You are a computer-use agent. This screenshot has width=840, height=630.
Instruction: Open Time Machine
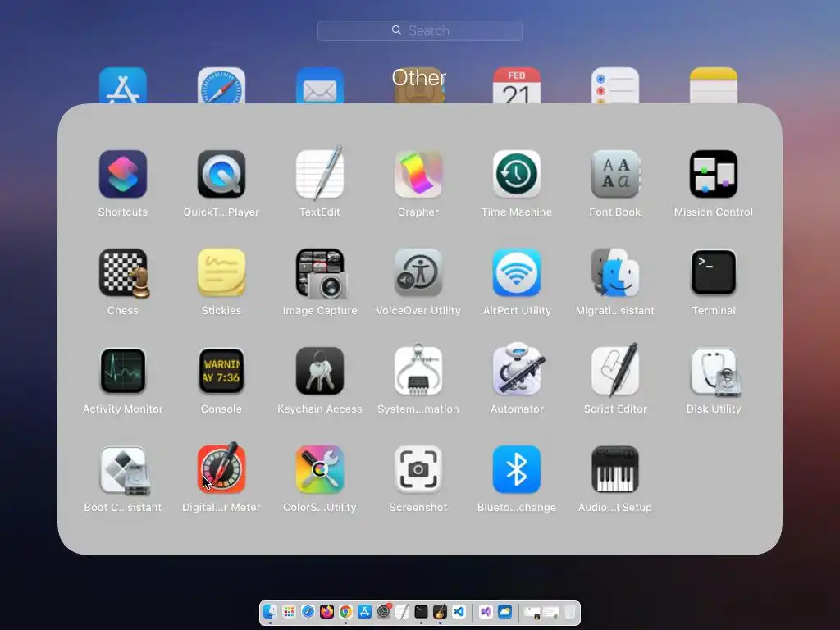point(517,174)
